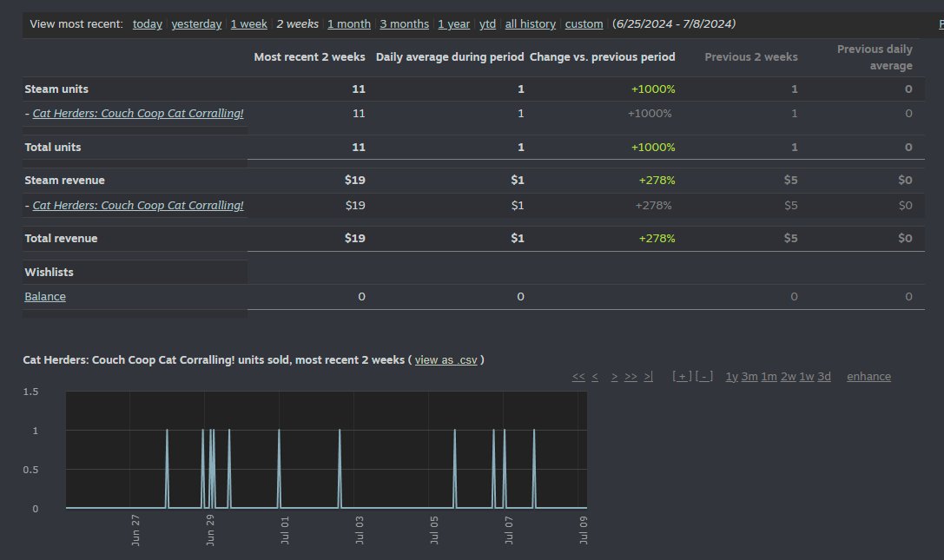944x560 pixels.
Task: View most recent today
Action: click(148, 24)
